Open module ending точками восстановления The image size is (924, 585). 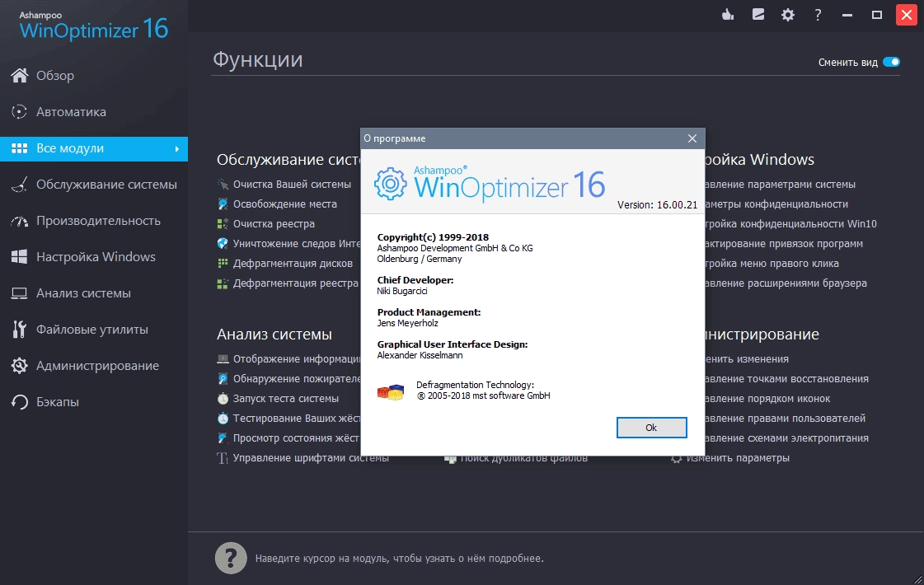coord(786,379)
